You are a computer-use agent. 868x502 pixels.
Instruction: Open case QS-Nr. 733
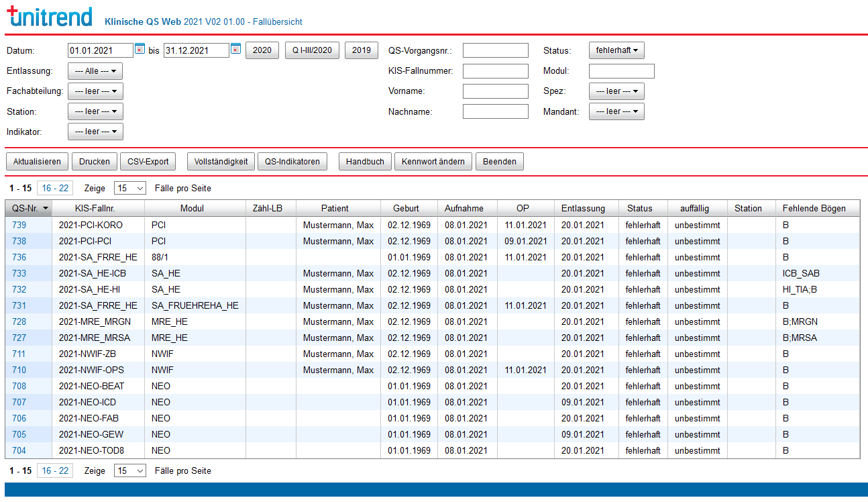coord(19,273)
